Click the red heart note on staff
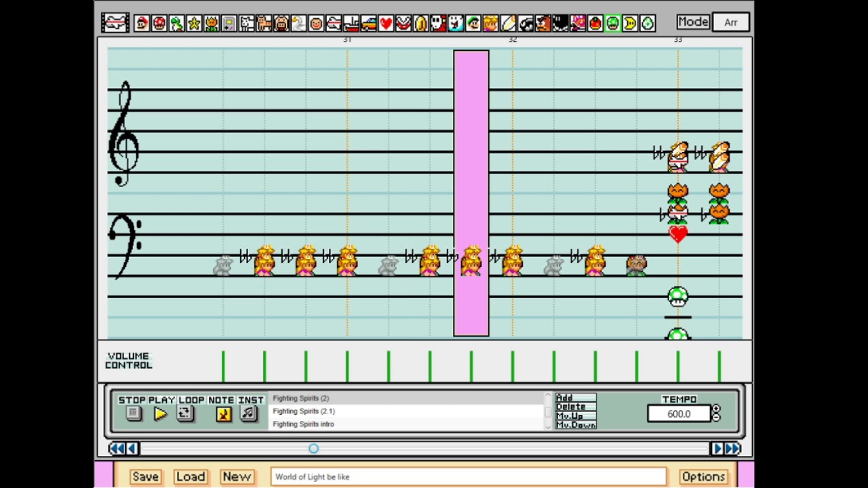The height and width of the screenshot is (488, 868). pyautogui.click(x=678, y=235)
